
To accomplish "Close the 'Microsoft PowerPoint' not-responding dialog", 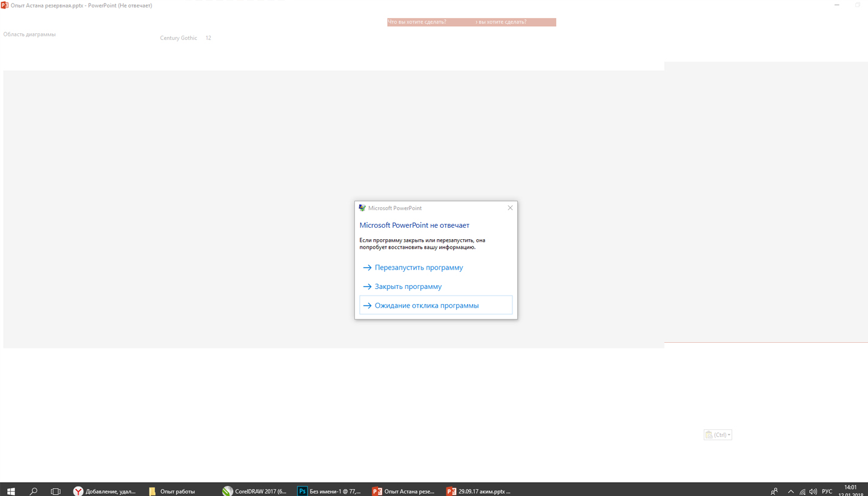I will [x=510, y=208].
